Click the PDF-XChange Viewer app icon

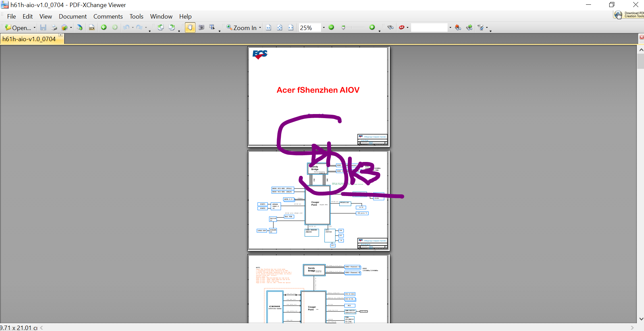point(5,5)
